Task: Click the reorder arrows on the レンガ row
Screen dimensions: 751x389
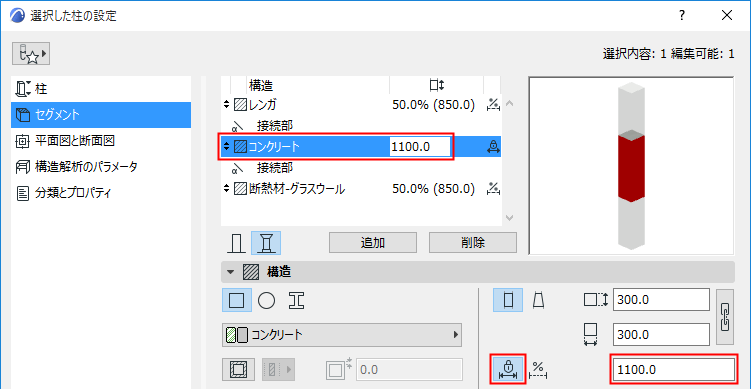Action: (227, 104)
